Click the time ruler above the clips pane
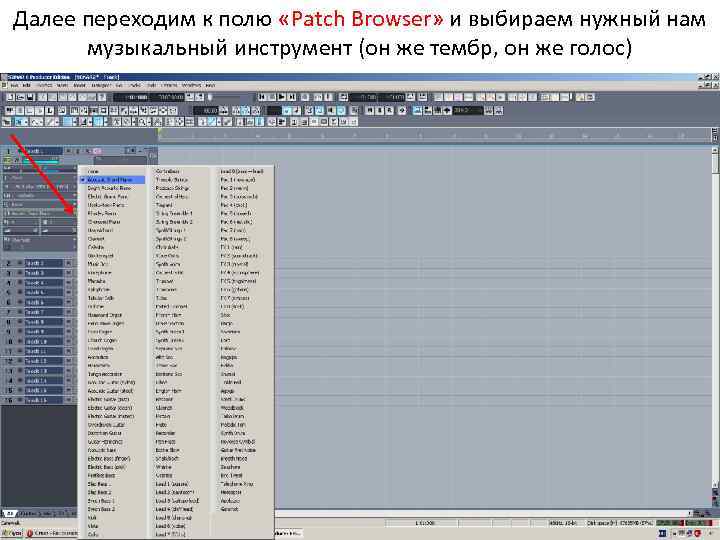This screenshot has width=720, height=540. (433, 135)
